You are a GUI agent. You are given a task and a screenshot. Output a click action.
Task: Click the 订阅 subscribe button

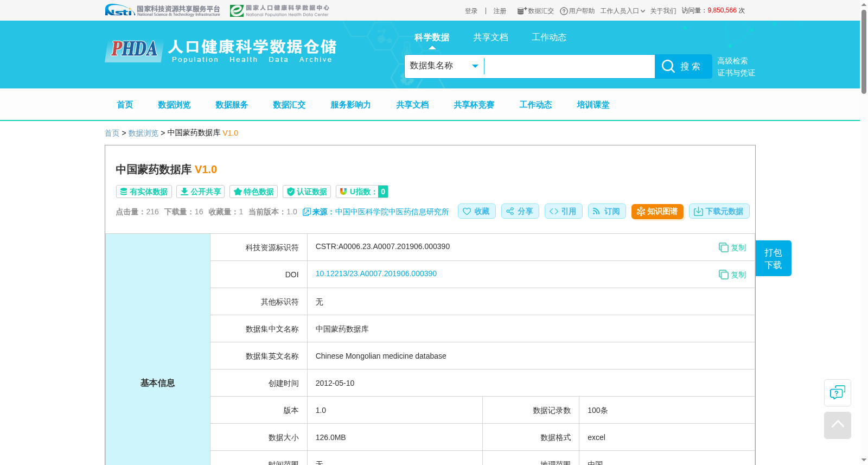coord(607,211)
